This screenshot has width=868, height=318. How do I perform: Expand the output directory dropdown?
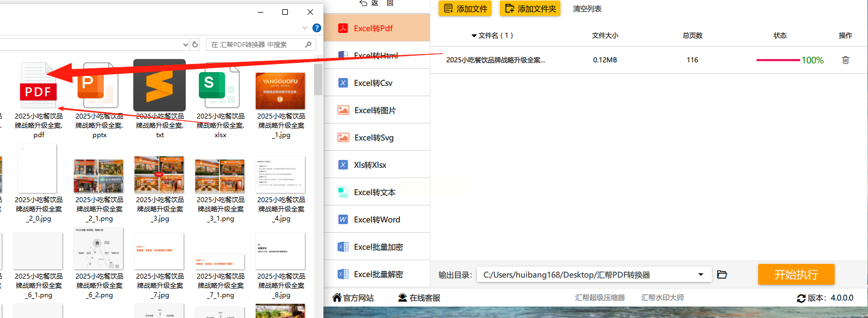tap(701, 274)
